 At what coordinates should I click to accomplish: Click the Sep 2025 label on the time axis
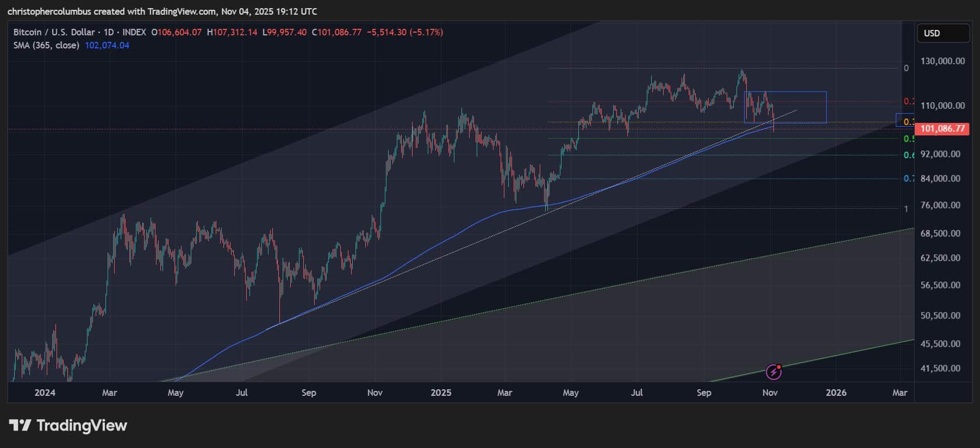click(x=703, y=393)
